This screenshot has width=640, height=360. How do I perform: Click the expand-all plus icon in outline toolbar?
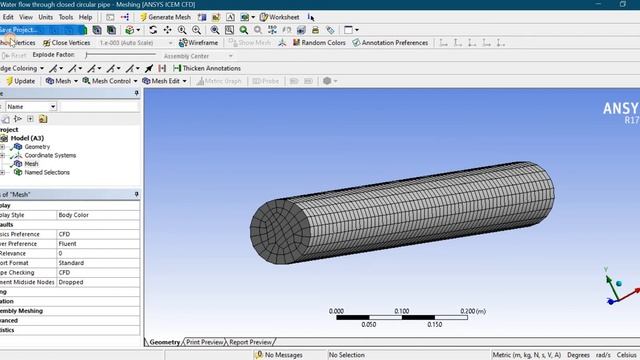tap(30, 119)
